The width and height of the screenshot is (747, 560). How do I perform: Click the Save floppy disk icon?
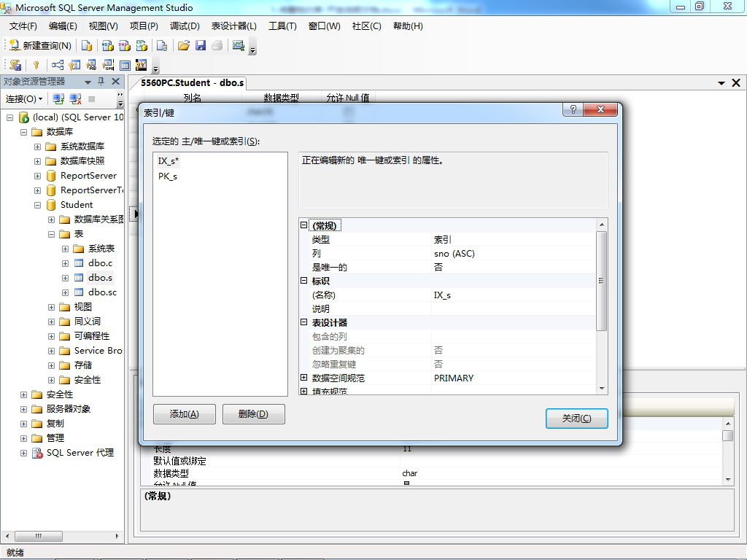click(201, 45)
